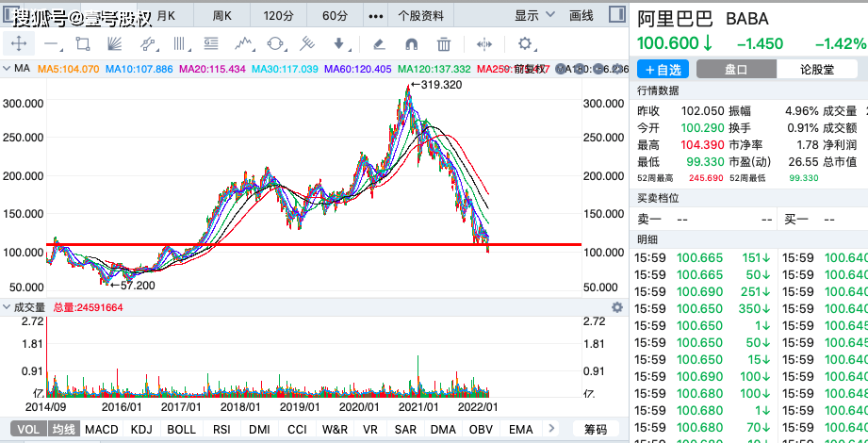868x443 pixels.
Task: Click the MA60:120.405 indicator label
Action: [358, 69]
